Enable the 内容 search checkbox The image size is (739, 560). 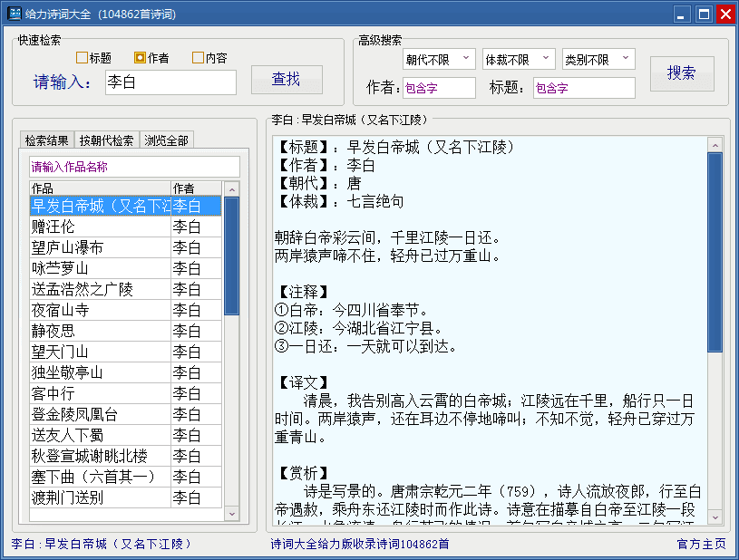[199, 58]
